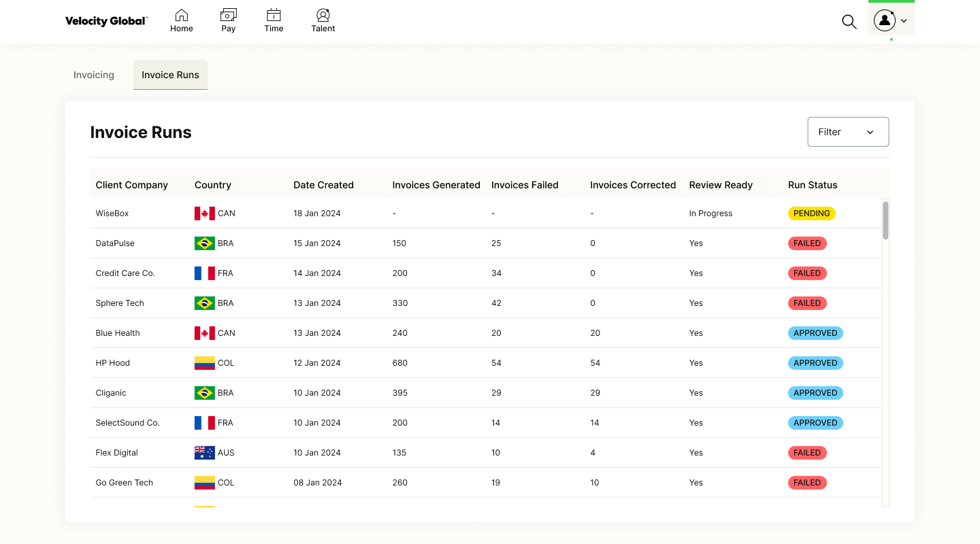Click the Client Company column header
The image size is (980, 544).
[131, 185]
